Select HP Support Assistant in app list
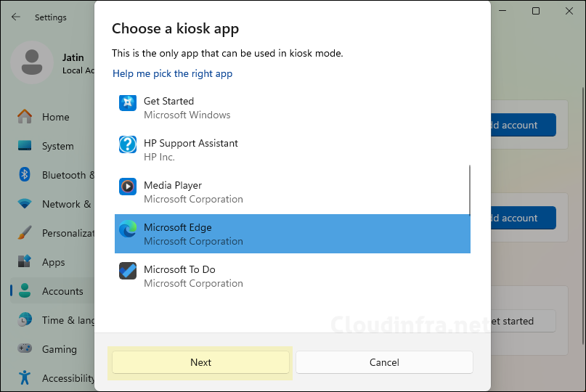The width and height of the screenshot is (586, 392). click(x=292, y=150)
